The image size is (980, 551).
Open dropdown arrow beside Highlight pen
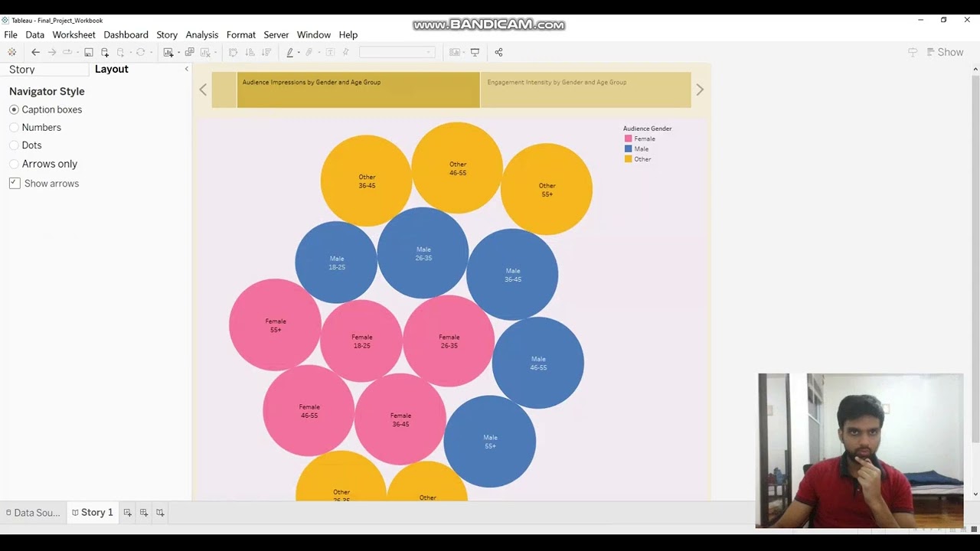click(299, 52)
